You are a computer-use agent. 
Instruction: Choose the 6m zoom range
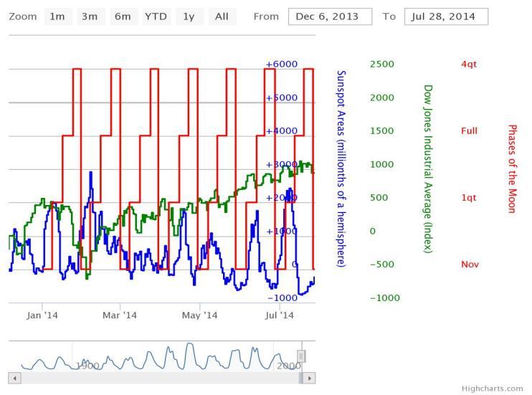point(123,16)
